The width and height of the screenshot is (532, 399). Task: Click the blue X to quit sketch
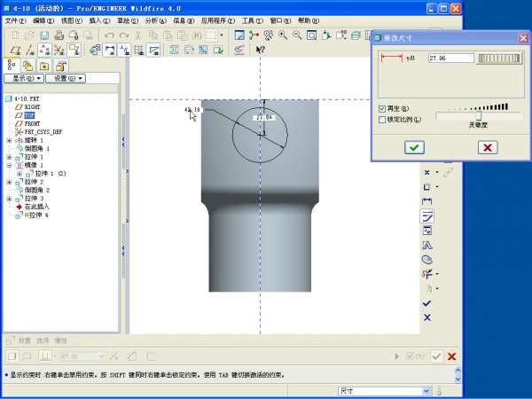426,317
